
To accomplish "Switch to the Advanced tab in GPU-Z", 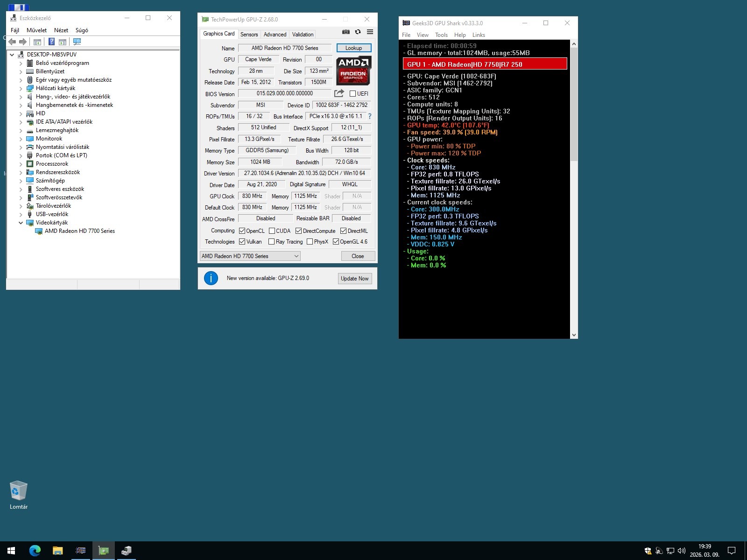I will [275, 35].
